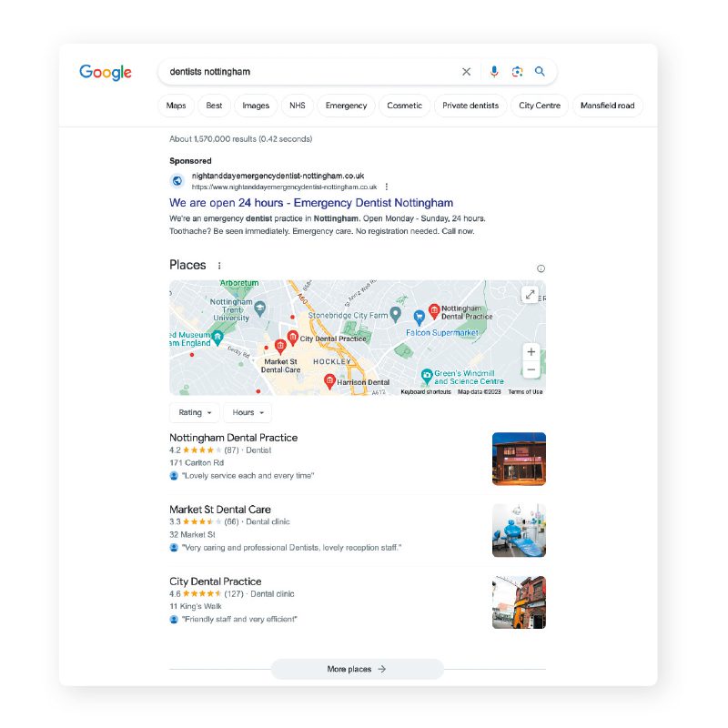
Task: Click the Places info circle icon
Action: (x=541, y=268)
